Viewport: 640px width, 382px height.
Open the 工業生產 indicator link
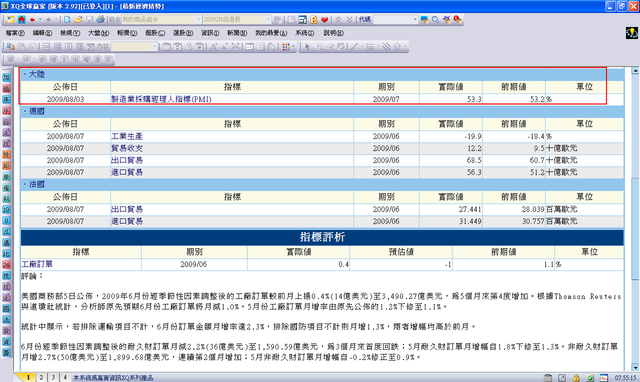(x=127, y=136)
